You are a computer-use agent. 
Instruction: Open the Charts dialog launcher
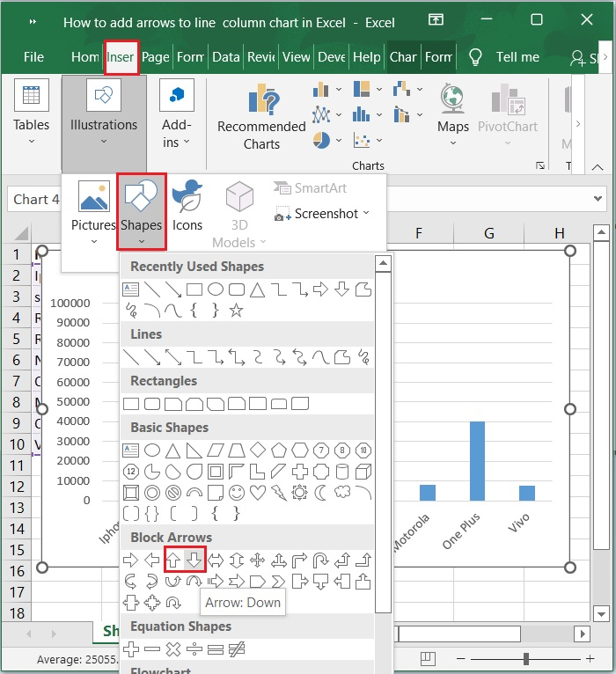[540, 165]
